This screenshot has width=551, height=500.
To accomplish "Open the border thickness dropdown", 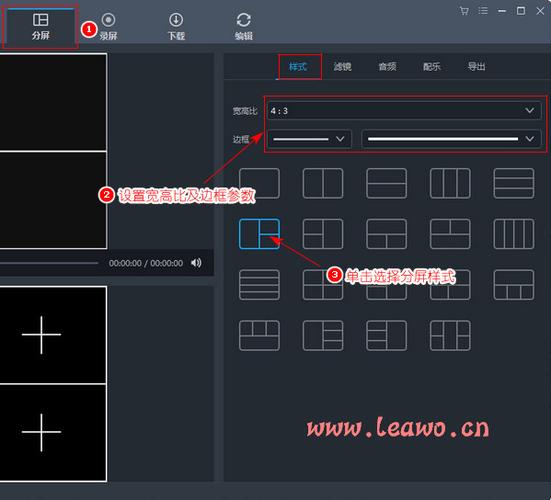I will tap(309, 139).
